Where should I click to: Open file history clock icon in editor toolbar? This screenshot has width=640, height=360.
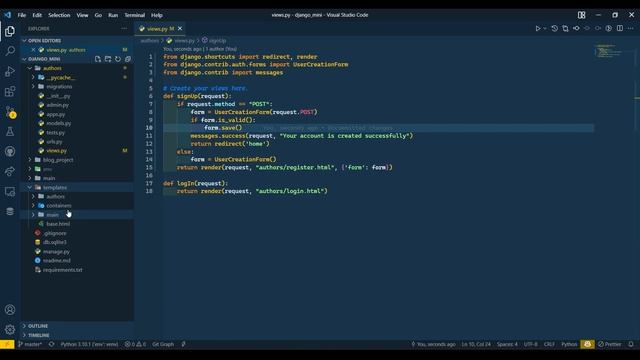(554, 29)
